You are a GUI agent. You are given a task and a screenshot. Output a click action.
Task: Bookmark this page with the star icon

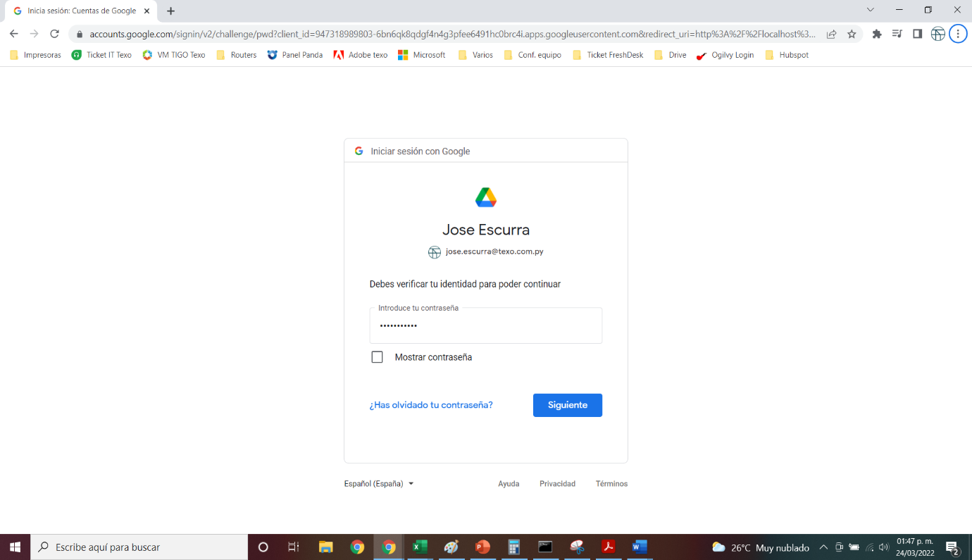click(x=852, y=34)
